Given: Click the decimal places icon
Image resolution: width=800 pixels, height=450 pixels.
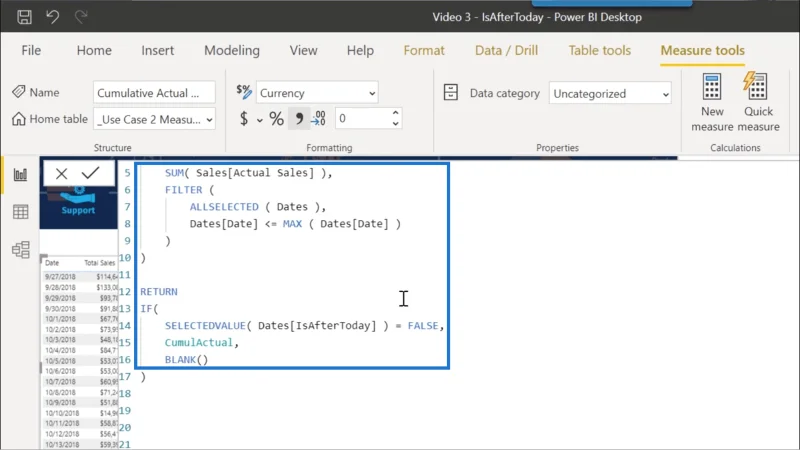Looking at the screenshot, I should point(319,119).
